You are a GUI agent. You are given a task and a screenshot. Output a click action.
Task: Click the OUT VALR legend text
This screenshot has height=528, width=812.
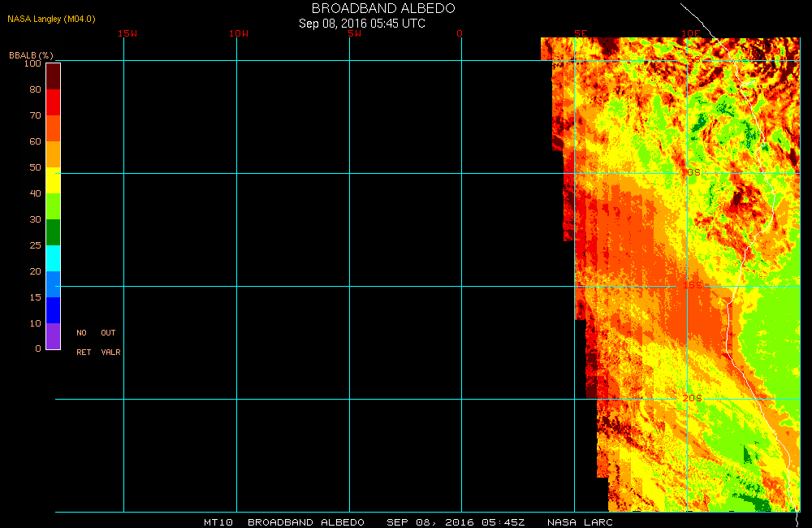click(109, 342)
